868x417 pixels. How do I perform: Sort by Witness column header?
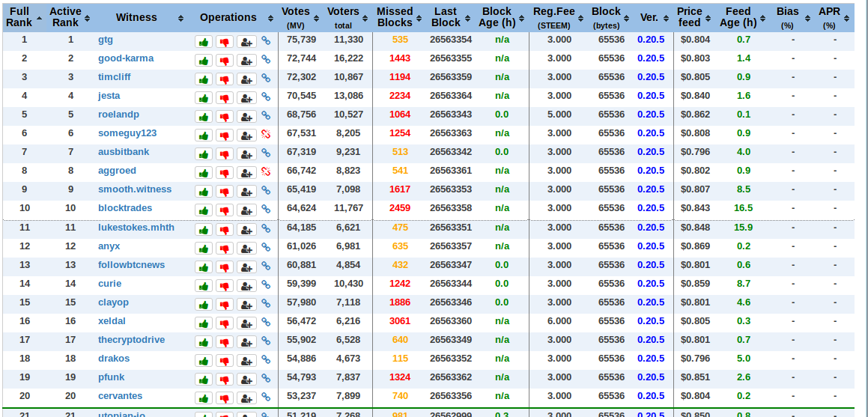pyautogui.click(x=140, y=17)
